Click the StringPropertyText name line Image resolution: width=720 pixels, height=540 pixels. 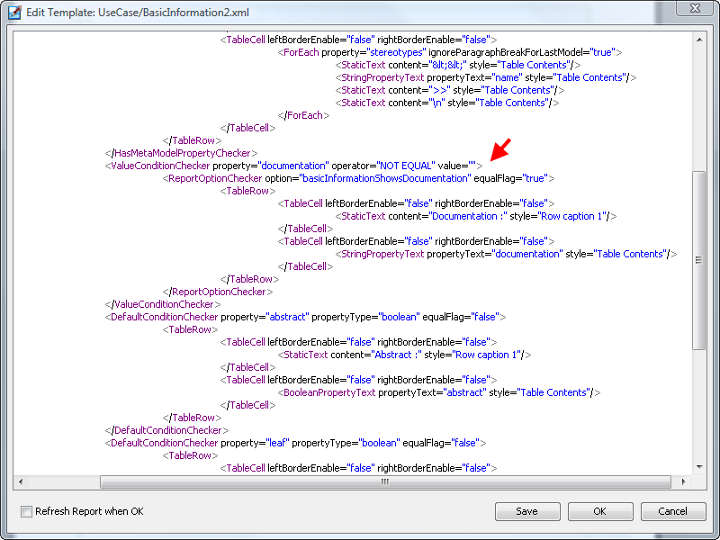coord(486,78)
